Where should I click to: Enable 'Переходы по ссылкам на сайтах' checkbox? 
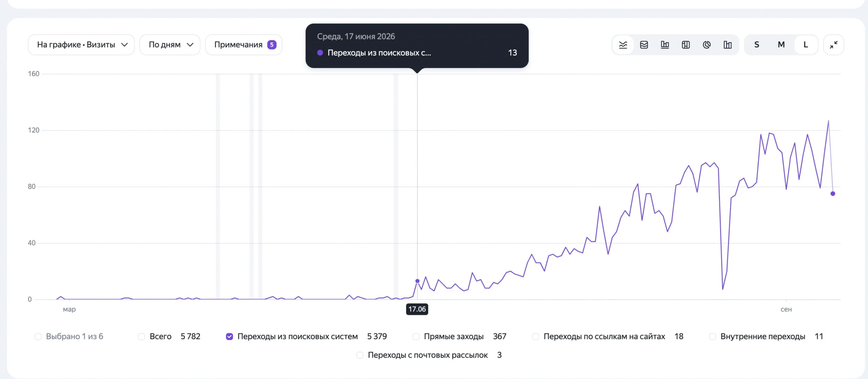click(535, 337)
